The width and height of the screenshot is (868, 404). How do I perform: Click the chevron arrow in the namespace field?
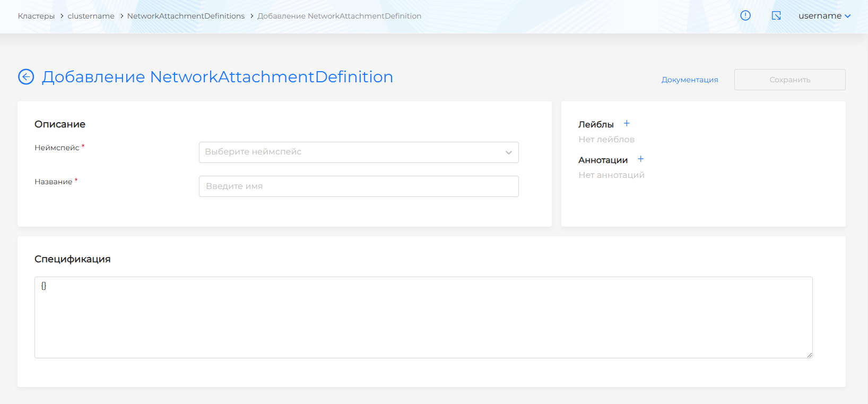[508, 153]
